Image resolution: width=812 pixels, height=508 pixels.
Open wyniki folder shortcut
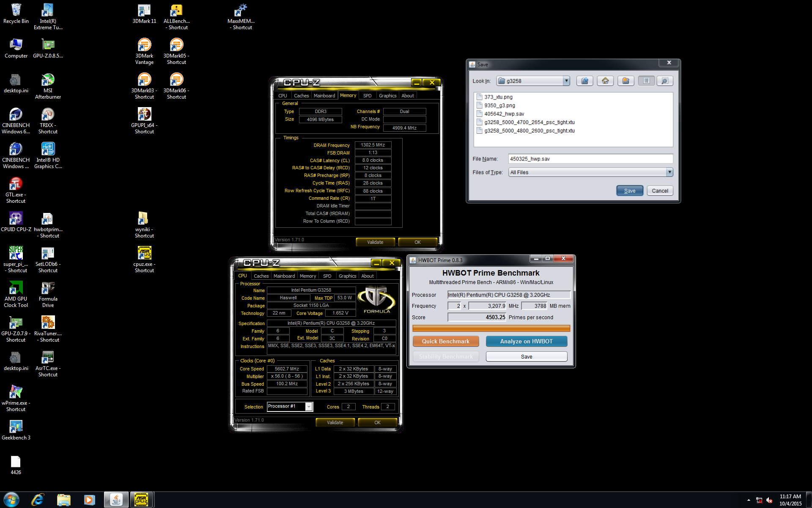[144, 225]
